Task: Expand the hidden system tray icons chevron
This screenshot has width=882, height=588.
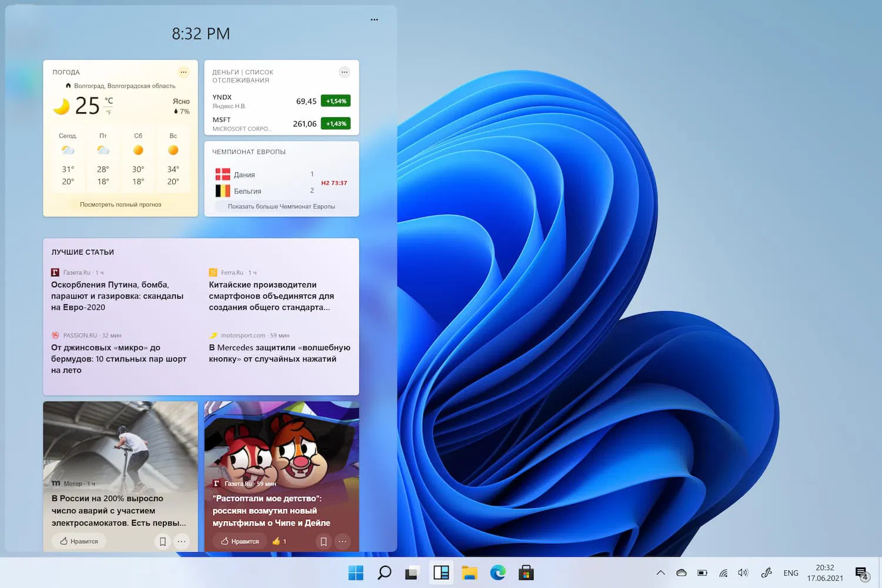Action: [660, 573]
